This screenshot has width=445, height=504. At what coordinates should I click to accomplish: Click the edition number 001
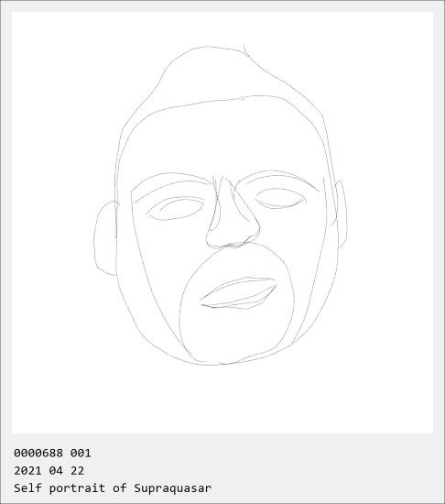tap(81, 454)
